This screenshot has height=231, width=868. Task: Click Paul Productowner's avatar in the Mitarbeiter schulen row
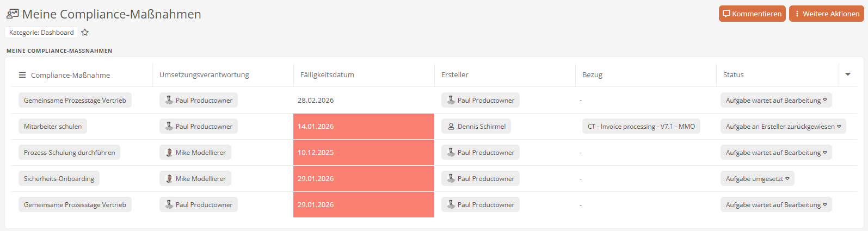pos(169,127)
